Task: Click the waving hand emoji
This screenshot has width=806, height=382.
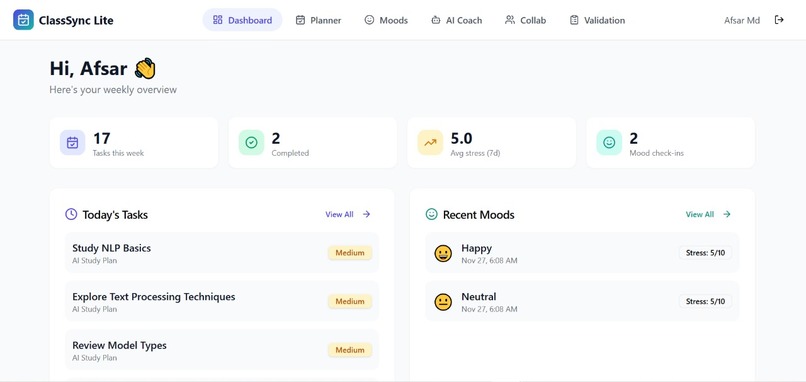Action: [145, 68]
